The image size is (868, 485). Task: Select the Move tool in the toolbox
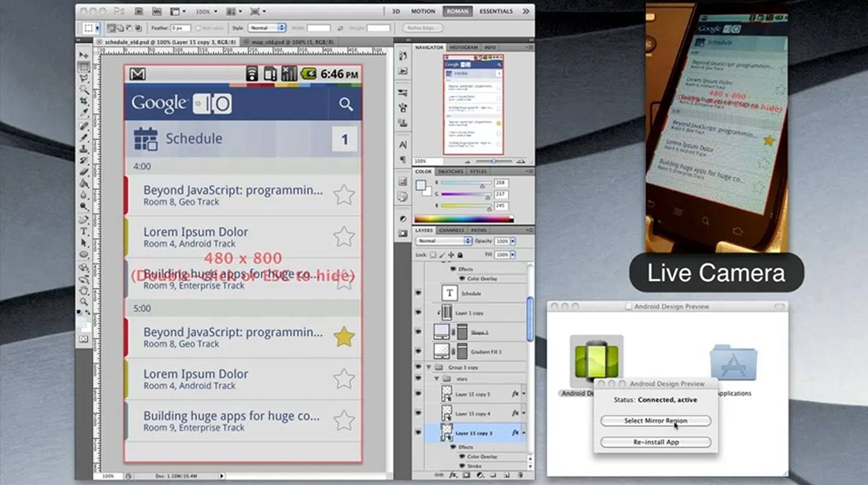tap(84, 55)
